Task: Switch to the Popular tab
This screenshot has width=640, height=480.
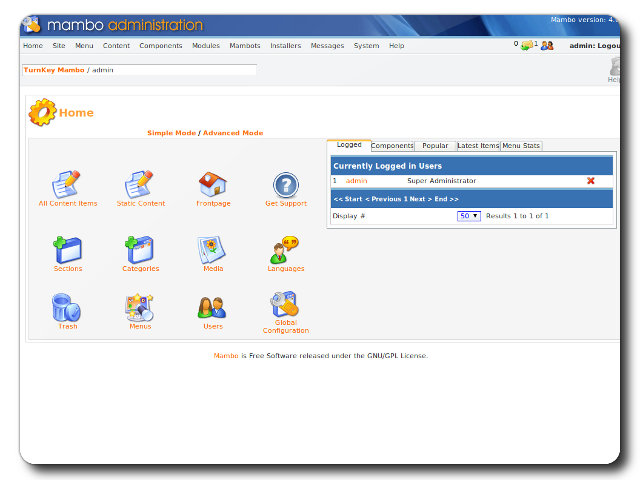Action: pyautogui.click(x=435, y=146)
